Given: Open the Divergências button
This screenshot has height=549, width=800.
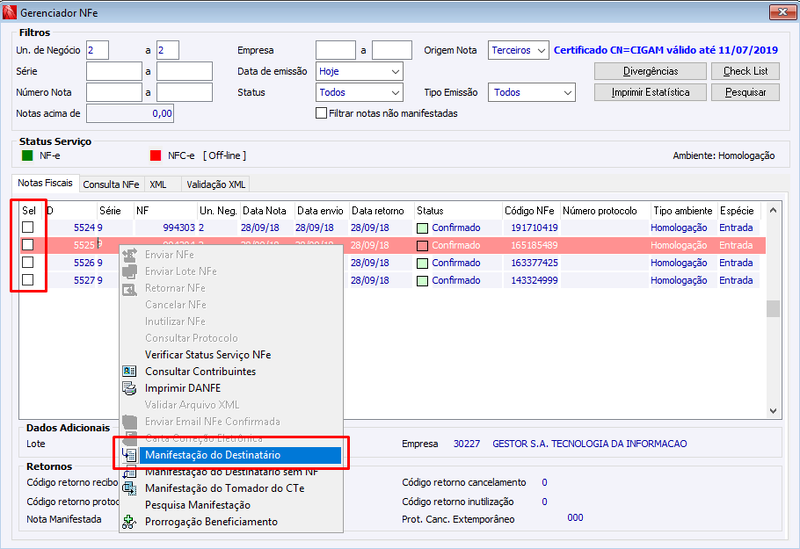Looking at the screenshot, I should (x=651, y=71).
